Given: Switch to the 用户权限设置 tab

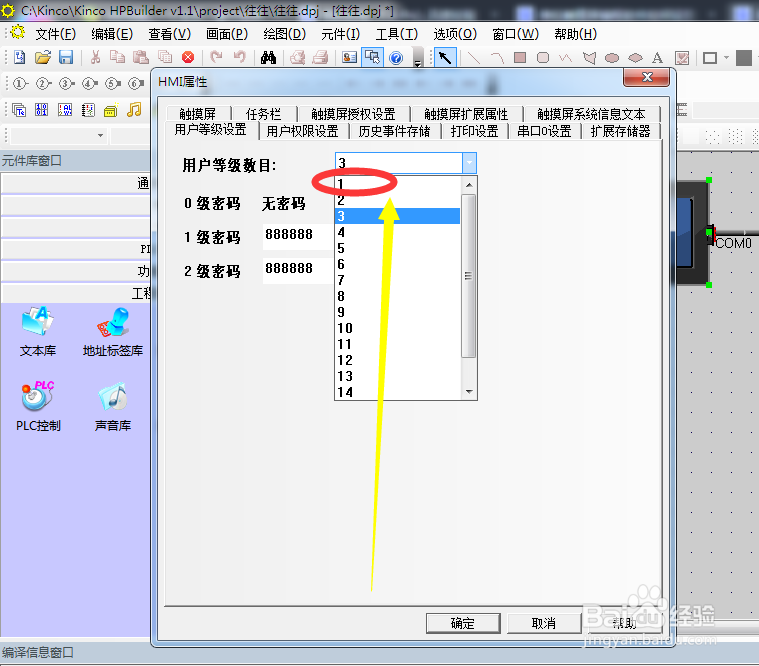Looking at the screenshot, I should click(x=303, y=131).
